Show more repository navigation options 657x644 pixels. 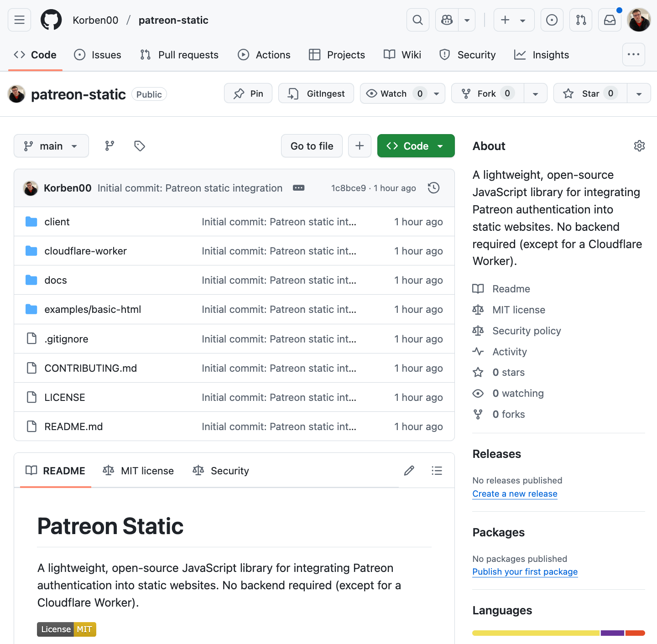tap(634, 54)
